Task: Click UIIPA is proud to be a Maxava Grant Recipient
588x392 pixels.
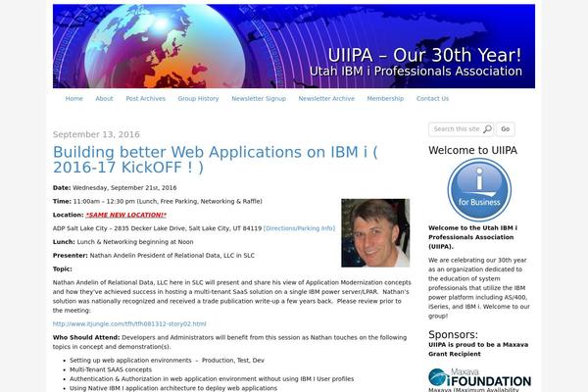Action: tap(478, 349)
